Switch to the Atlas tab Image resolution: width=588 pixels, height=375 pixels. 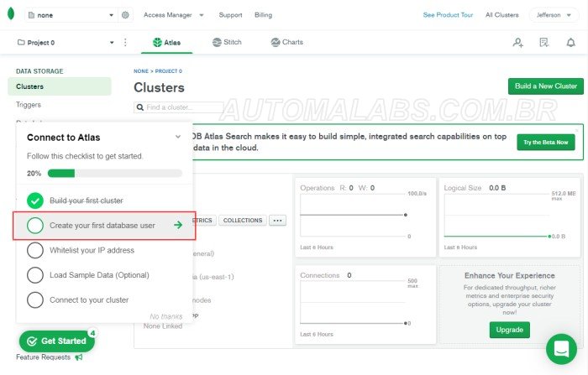167,42
